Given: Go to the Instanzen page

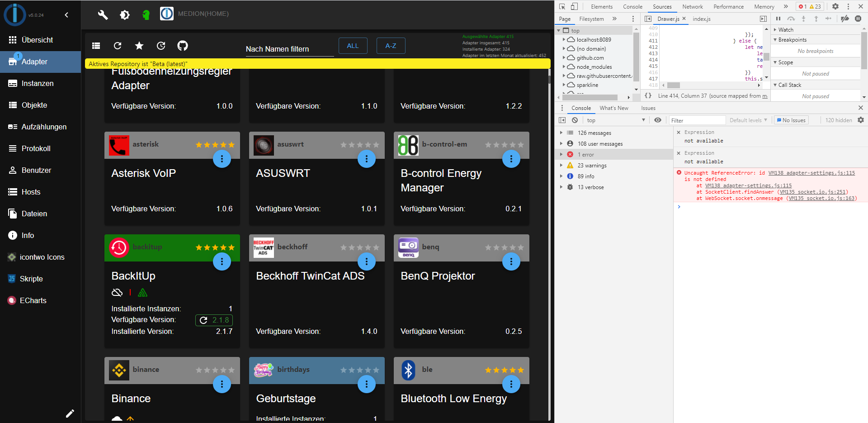Looking at the screenshot, I should point(41,83).
